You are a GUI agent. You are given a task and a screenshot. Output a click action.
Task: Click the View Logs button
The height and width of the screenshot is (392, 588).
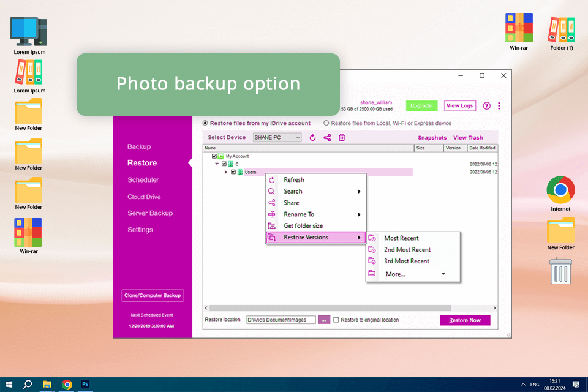click(460, 106)
